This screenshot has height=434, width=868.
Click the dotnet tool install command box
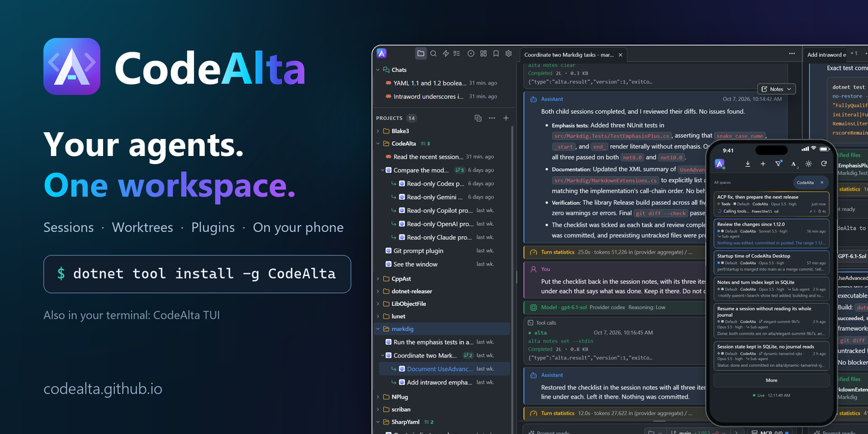(x=197, y=274)
